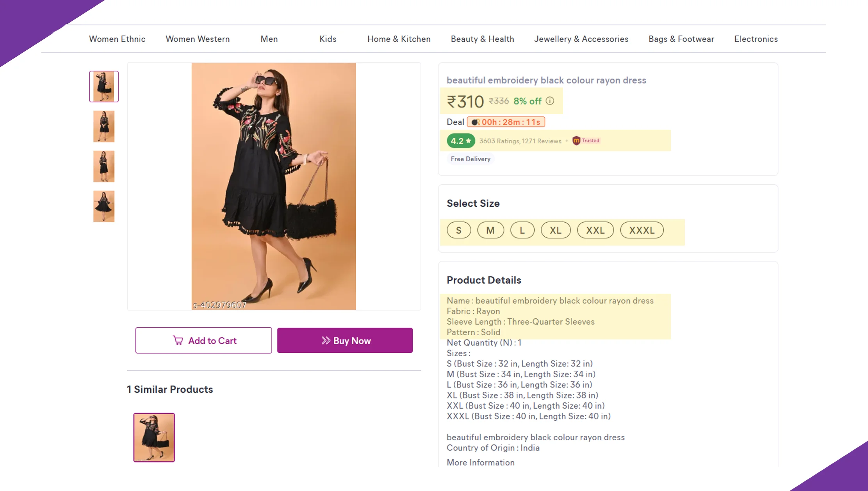Image resolution: width=868 pixels, height=491 pixels.
Task: Click the double-arrow icon in Buy Now
Action: click(x=326, y=341)
